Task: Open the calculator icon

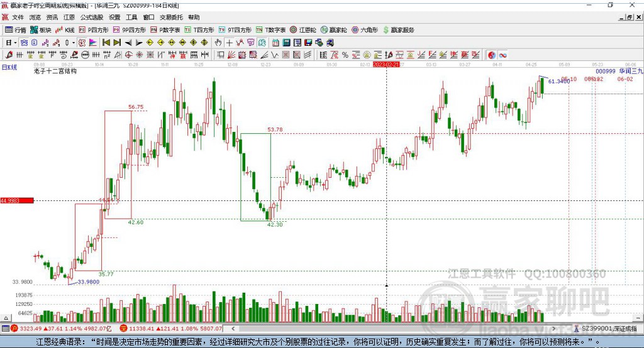Action: tap(286, 43)
